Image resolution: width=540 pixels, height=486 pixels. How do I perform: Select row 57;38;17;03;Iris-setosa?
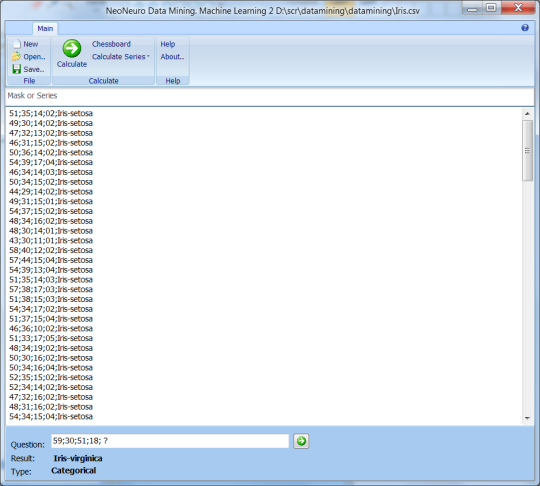(x=51, y=289)
